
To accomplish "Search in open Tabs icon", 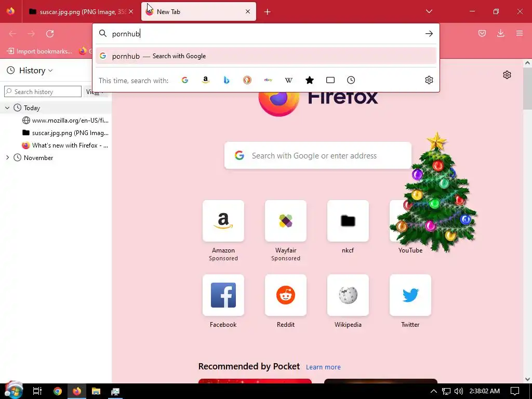I will [x=330, y=80].
